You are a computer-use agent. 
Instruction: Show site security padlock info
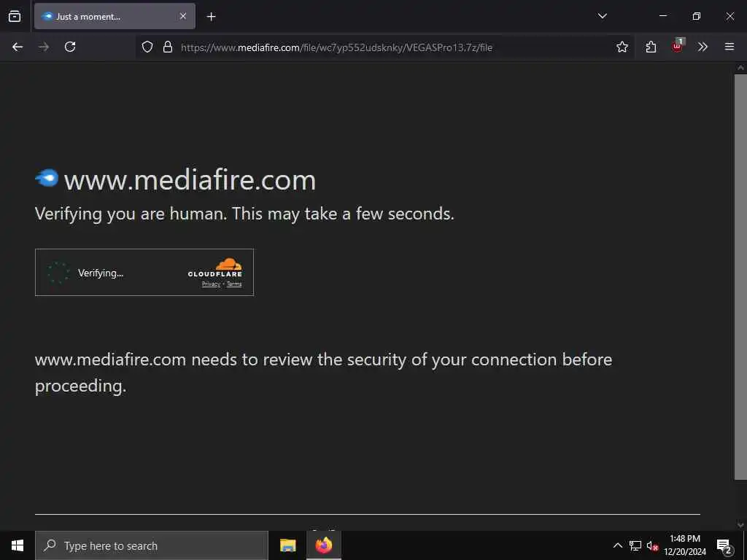[x=168, y=47]
